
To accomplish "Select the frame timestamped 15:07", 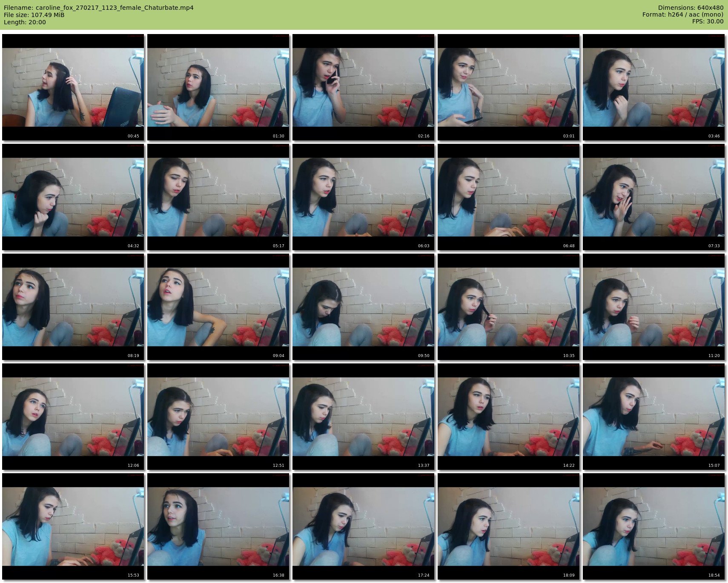I will point(653,417).
